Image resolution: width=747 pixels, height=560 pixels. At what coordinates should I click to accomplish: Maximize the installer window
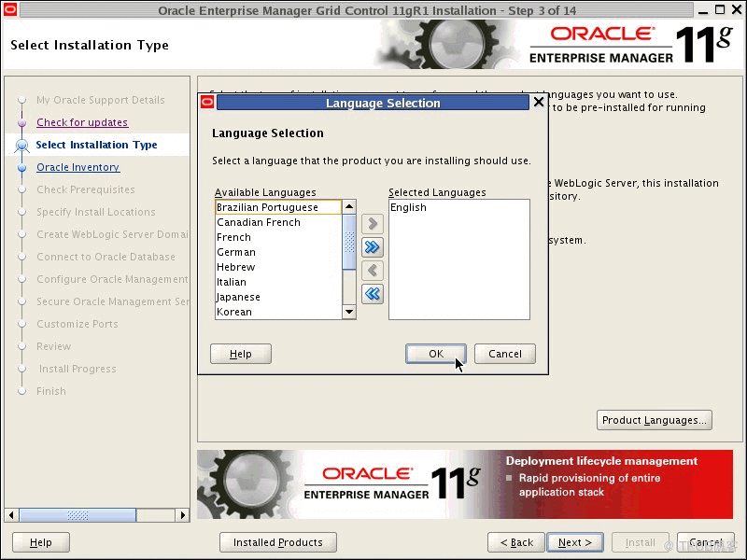pyautogui.click(x=720, y=9)
